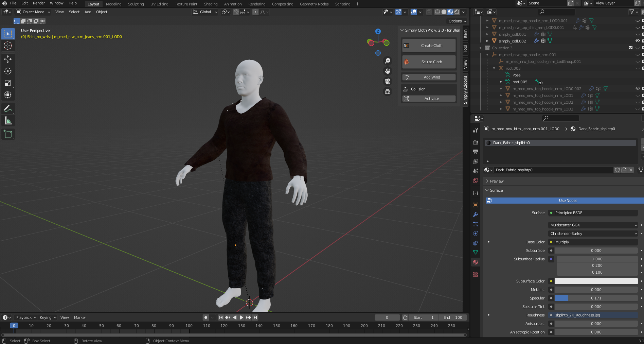Open the Render properties tab
644x344 pixels.
(x=476, y=142)
